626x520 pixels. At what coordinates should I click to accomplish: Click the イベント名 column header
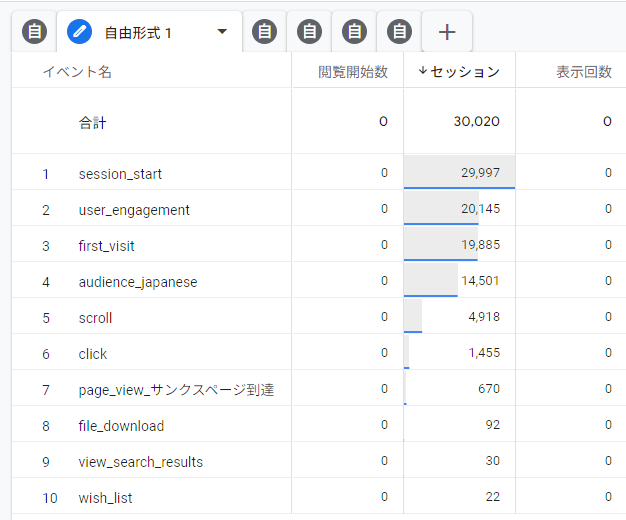coord(77,72)
